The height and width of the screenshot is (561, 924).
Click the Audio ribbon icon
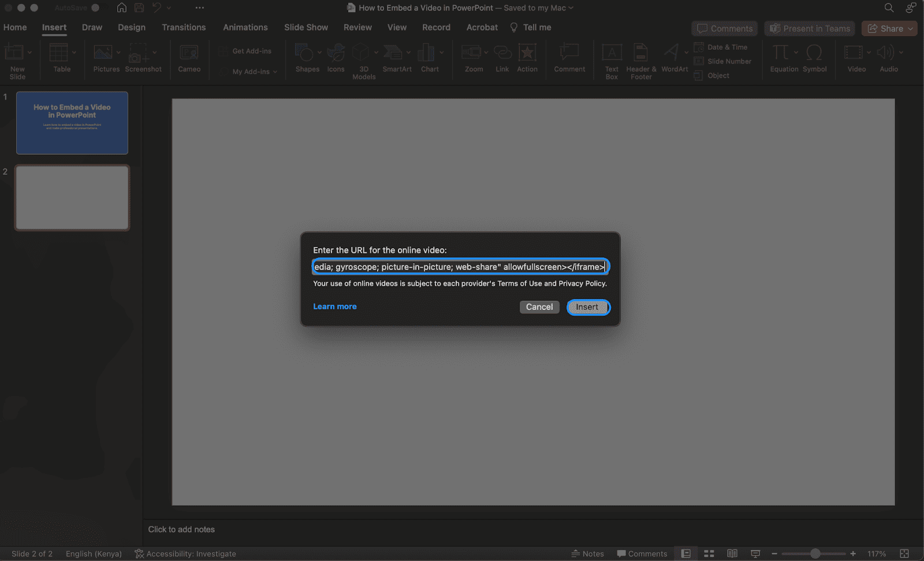pos(885,53)
